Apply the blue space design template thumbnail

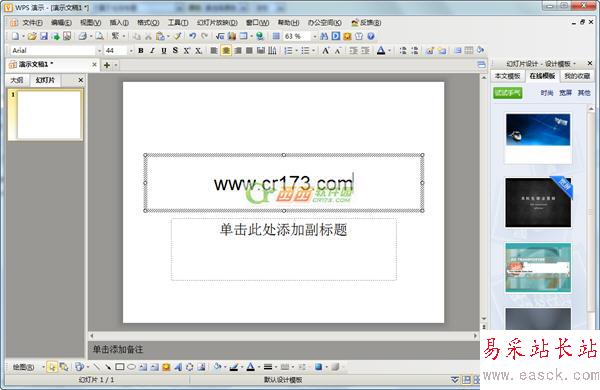(538, 139)
